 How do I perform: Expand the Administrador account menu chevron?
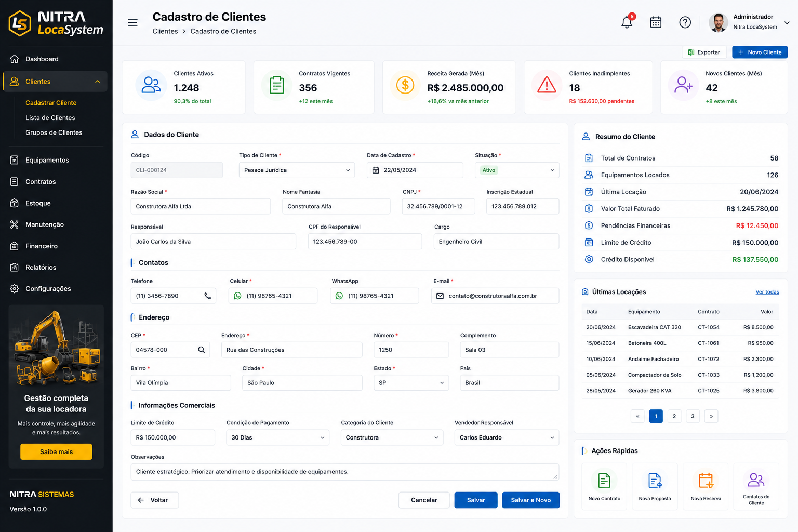(787, 23)
